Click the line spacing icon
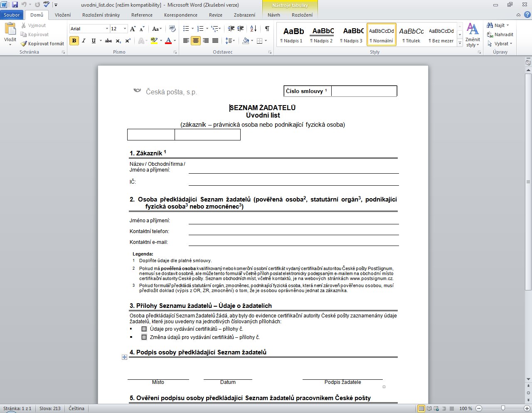This screenshot has height=413, width=532. tap(229, 41)
